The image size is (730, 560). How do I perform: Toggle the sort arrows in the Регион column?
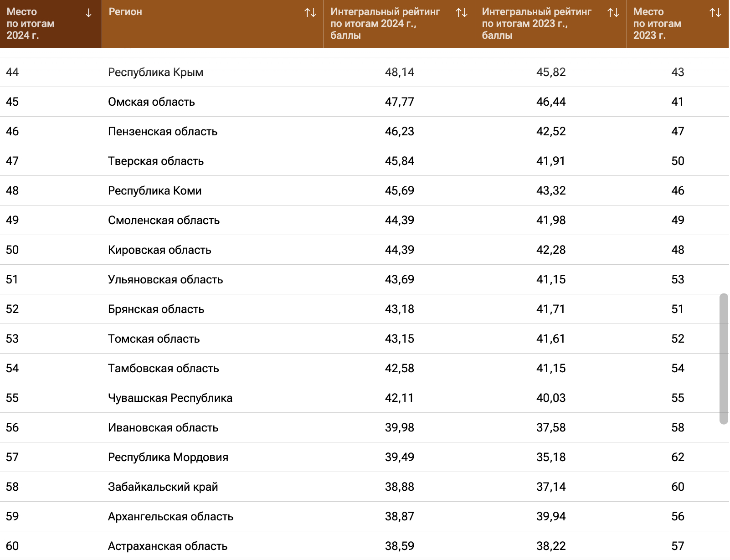point(310,13)
